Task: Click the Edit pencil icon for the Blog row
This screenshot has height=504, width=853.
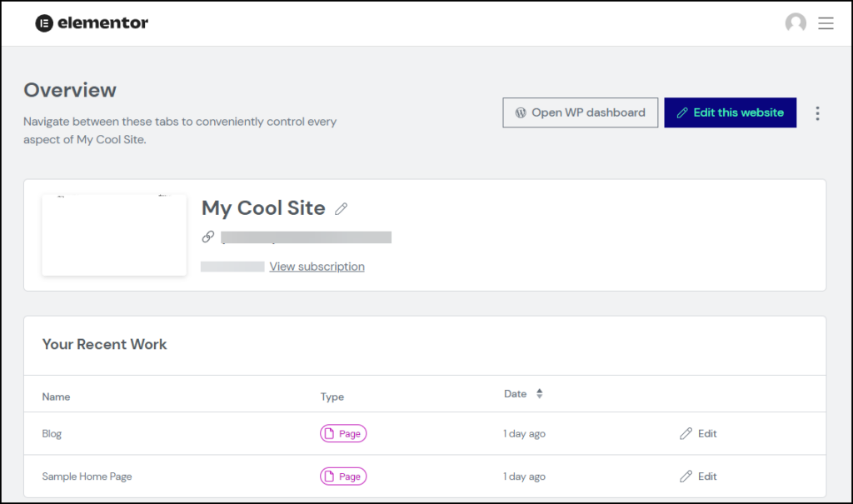Action: pyautogui.click(x=686, y=433)
